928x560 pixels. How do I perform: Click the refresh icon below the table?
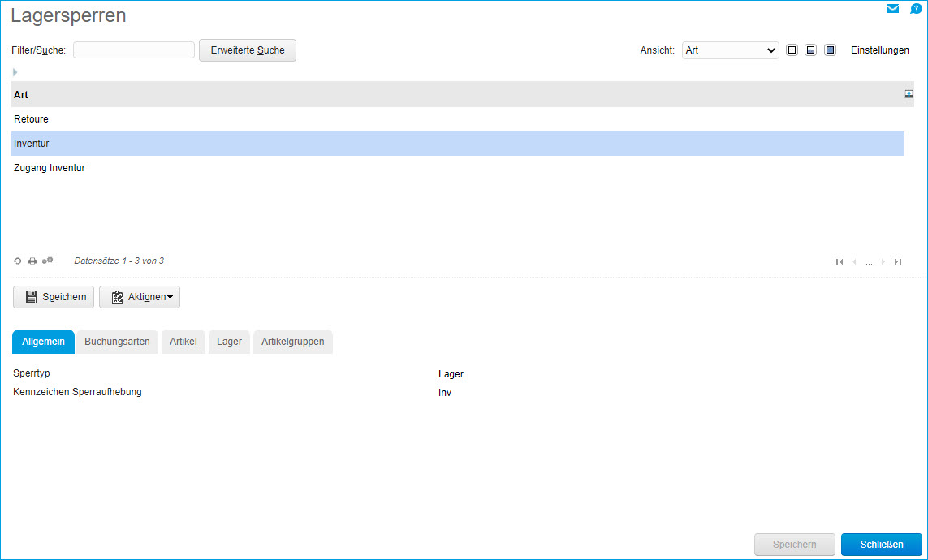(x=18, y=261)
